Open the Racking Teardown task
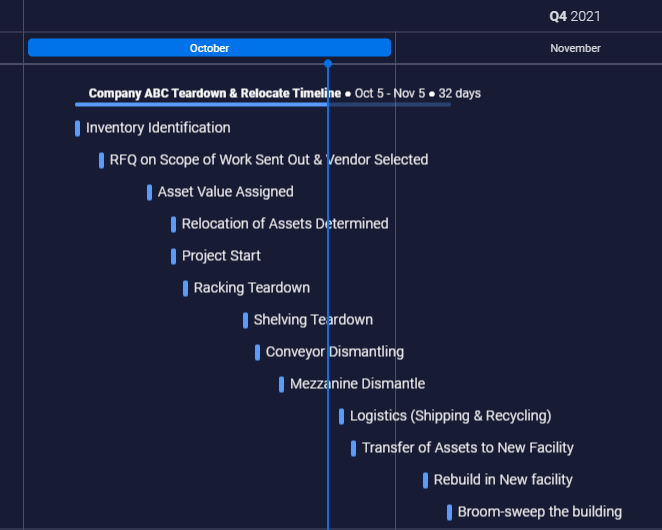662x530 pixels. 251,288
